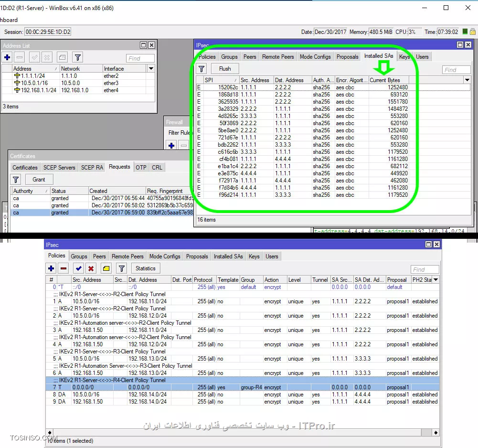Open the Users tab above the Statistics button
The width and height of the screenshot is (478, 448).
coord(272,256)
